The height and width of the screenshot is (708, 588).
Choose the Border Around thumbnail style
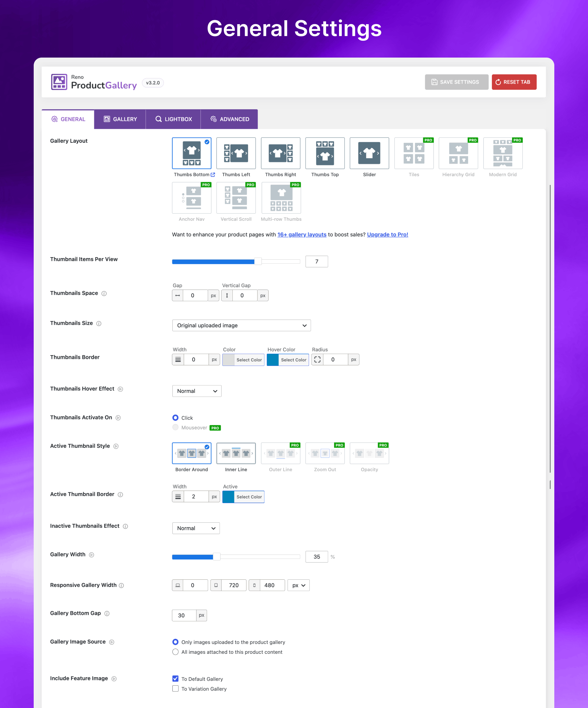click(x=191, y=453)
